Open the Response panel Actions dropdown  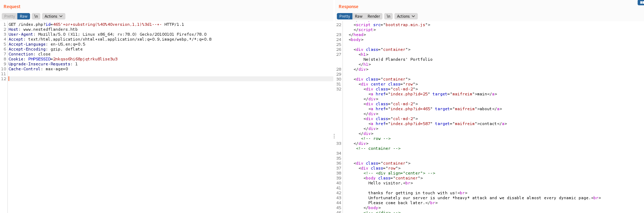(406, 16)
